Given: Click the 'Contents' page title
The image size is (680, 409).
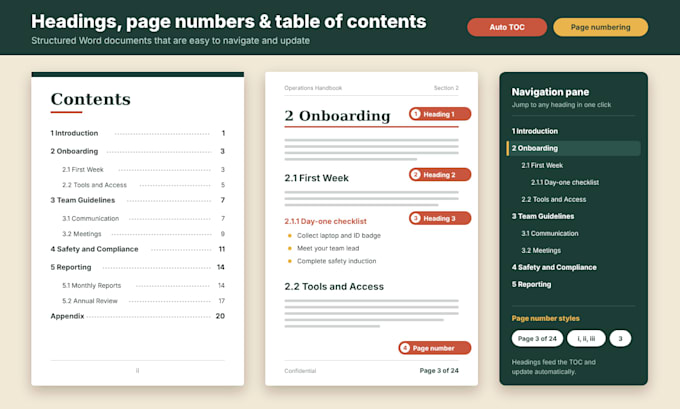Looking at the screenshot, I should pos(91,99).
